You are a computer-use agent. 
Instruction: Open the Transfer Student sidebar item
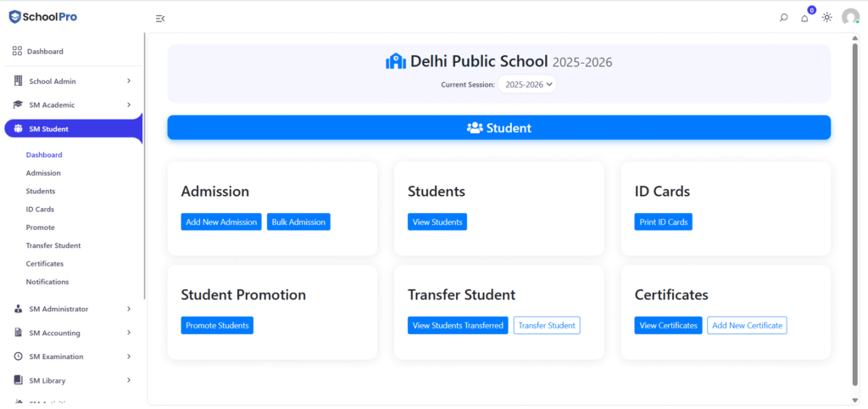pos(53,245)
